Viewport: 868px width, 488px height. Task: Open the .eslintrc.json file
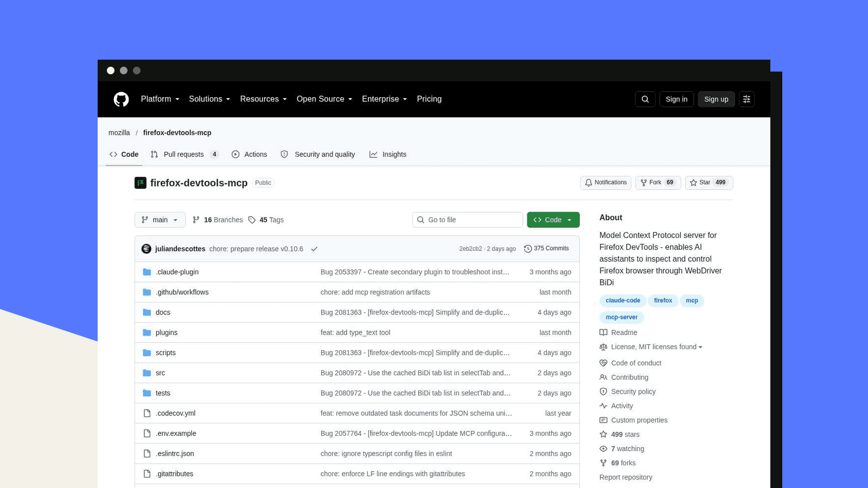pyautogui.click(x=175, y=454)
